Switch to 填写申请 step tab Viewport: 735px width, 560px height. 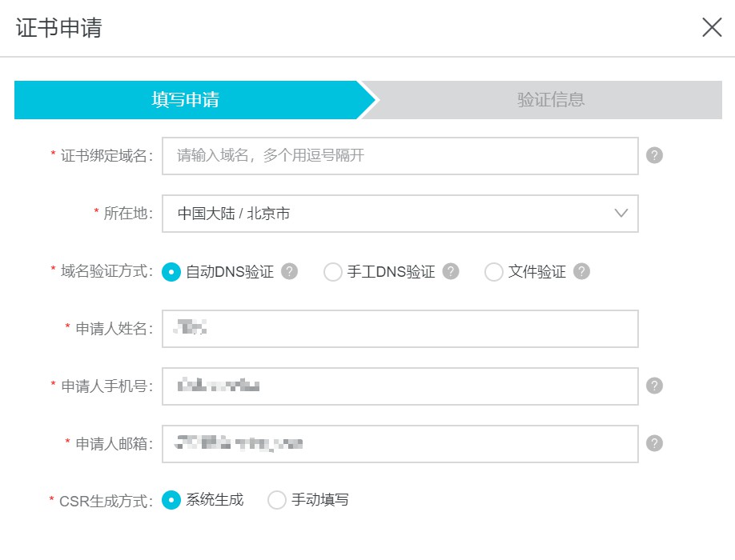186,100
